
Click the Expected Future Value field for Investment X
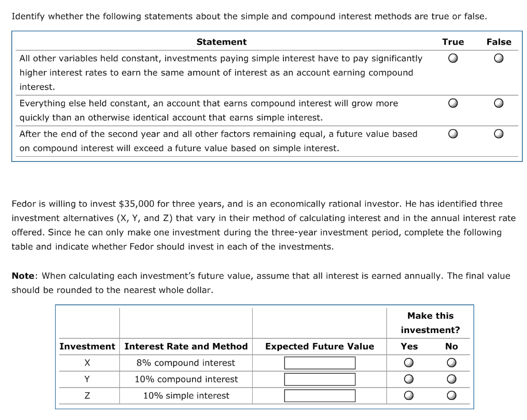click(320, 362)
